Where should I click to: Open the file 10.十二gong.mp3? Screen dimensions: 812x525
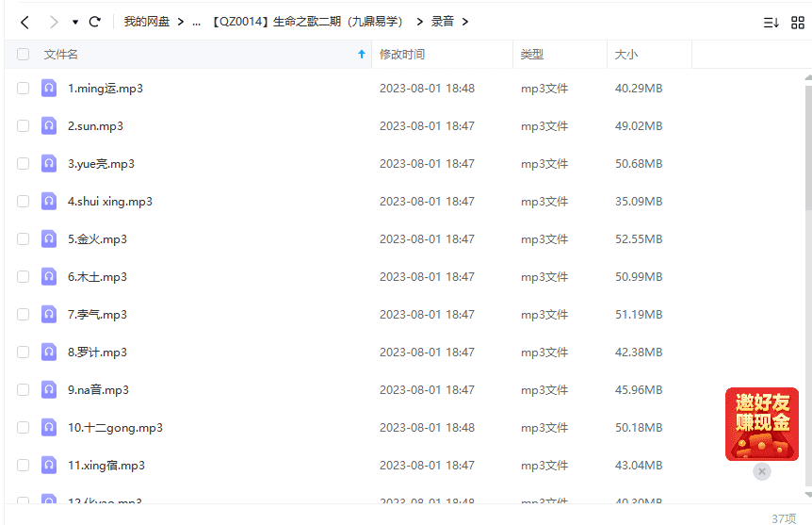[115, 428]
